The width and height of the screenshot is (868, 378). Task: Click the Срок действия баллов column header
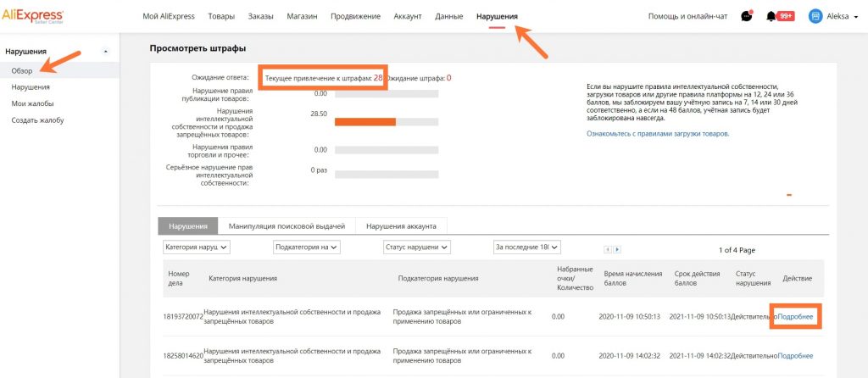click(x=698, y=278)
